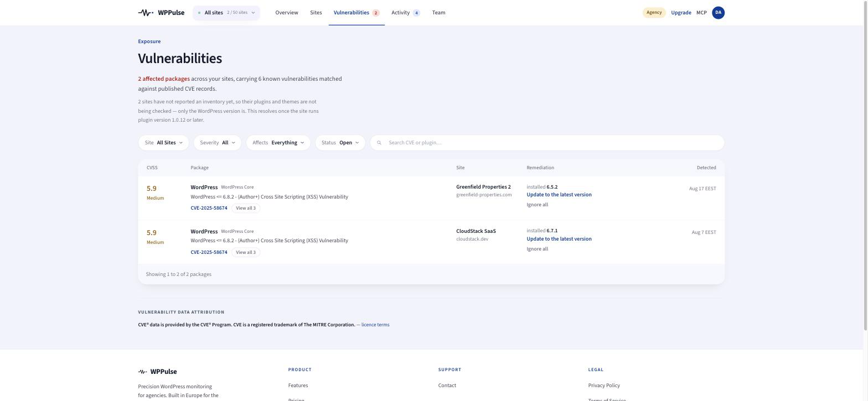The height and width of the screenshot is (401, 868).
Task: Open CVE-2025-58674 link for Greenfield Properties
Action: (209, 208)
